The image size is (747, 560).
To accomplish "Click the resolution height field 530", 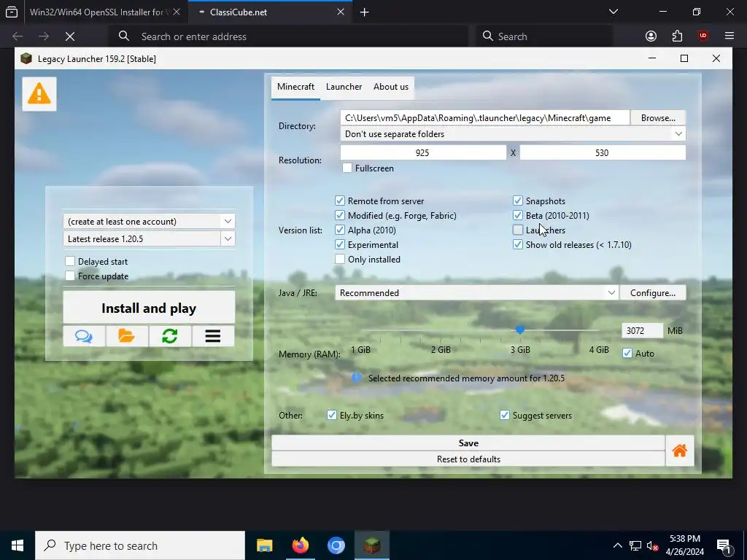I will click(603, 153).
